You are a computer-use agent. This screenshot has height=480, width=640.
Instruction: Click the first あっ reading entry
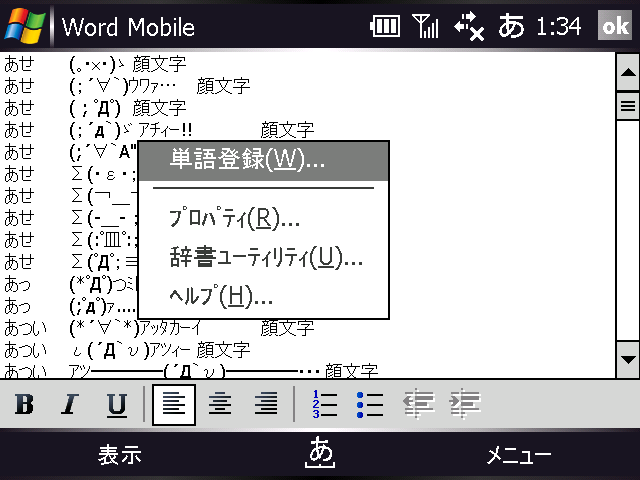point(17,284)
